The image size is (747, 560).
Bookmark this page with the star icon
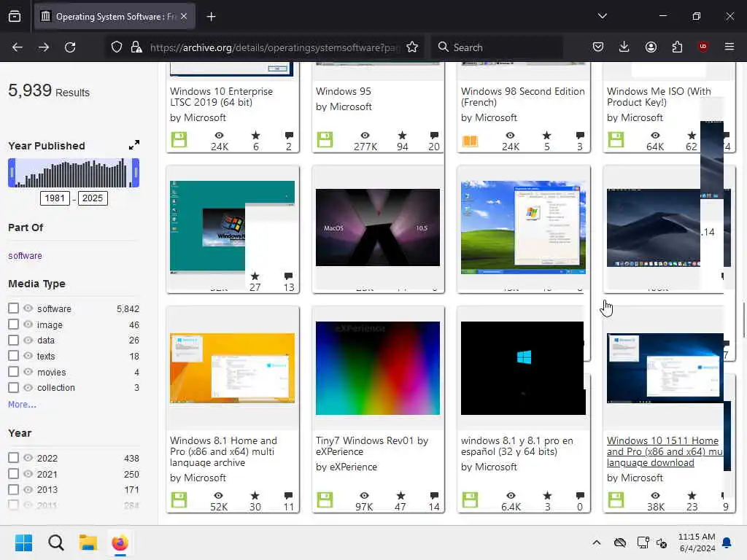[x=412, y=47]
